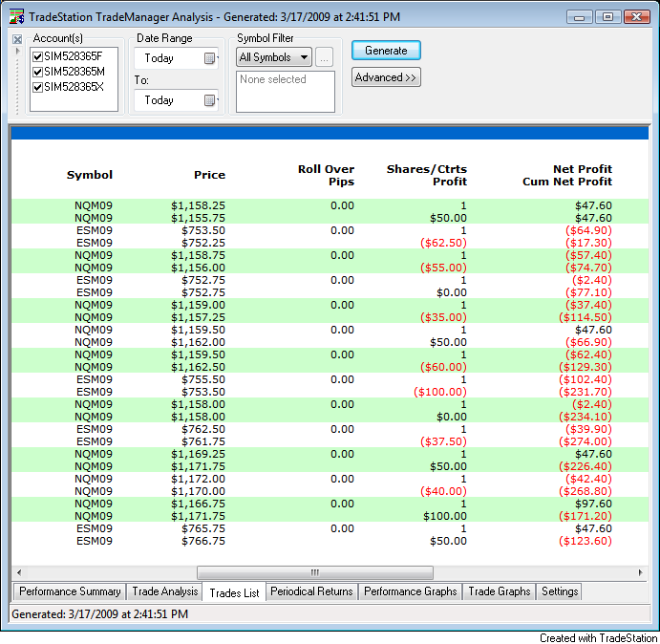Click the start date Today field

click(x=176, y=58)
